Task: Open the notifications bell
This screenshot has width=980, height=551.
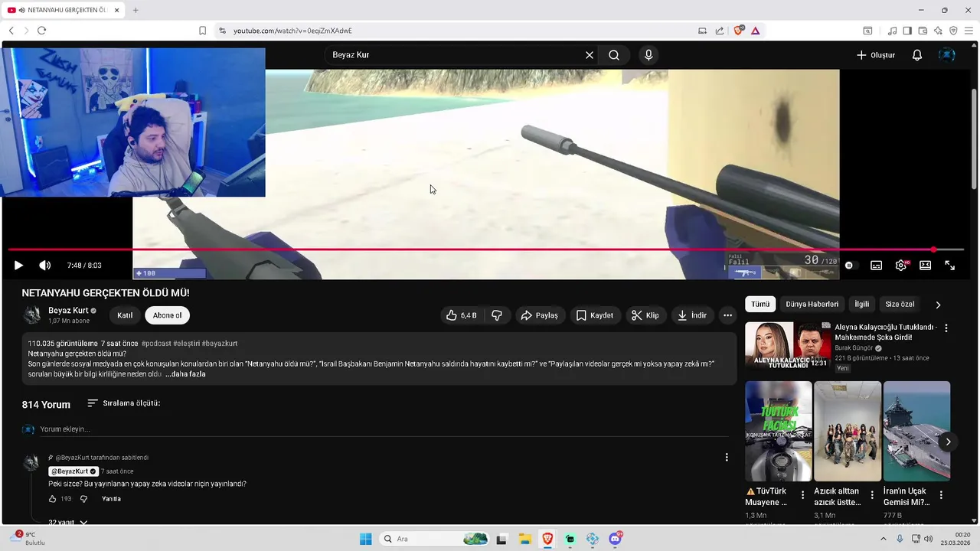Action: 917,55
